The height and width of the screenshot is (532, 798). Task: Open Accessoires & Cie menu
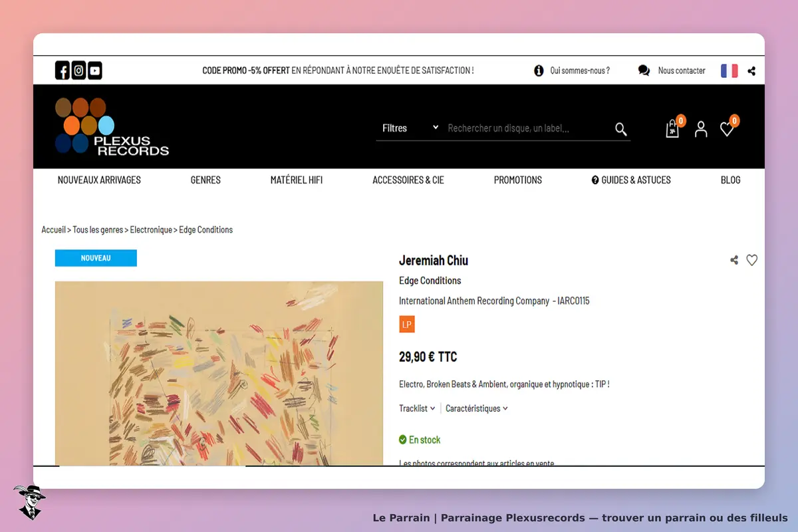[x=408, y=180]
